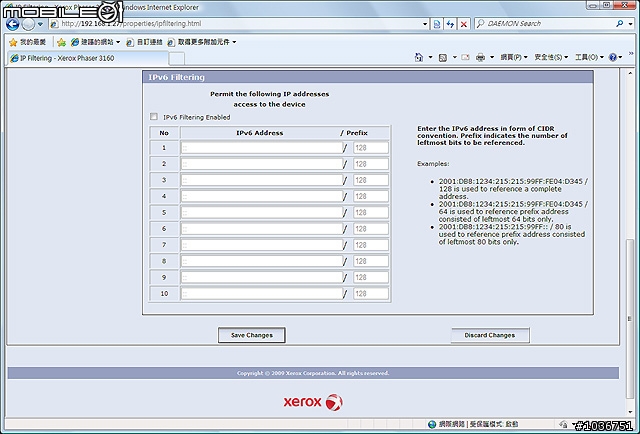Click Prefix field in row 6
640x434 pixels.
tap(371, 229)
